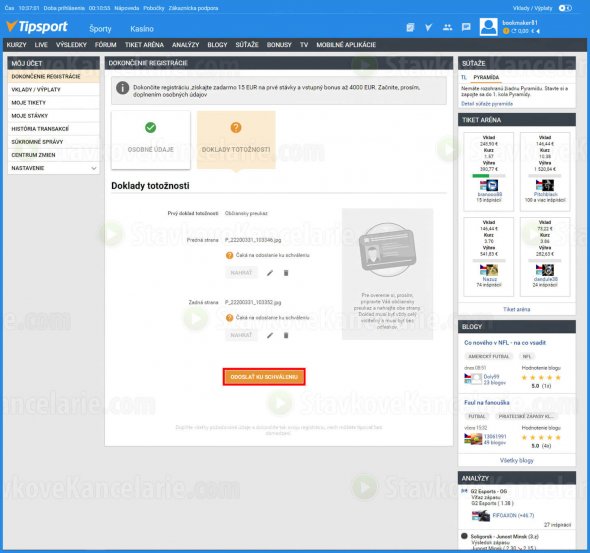This screenshot has width=590, height=553.
Task: Edit the back side document with pencil icon
Action: pos(270,335)
